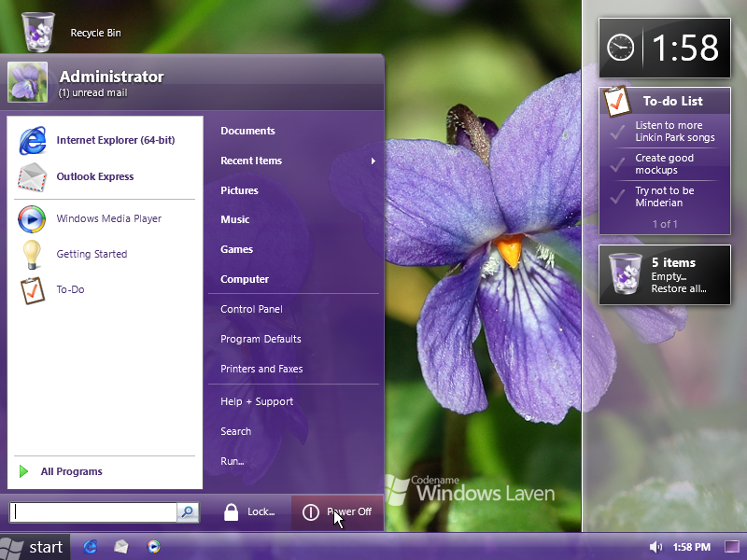Open Documents from the Start menu
The image size is (747, 560).
pyautogui.click(x=246, y=131)
